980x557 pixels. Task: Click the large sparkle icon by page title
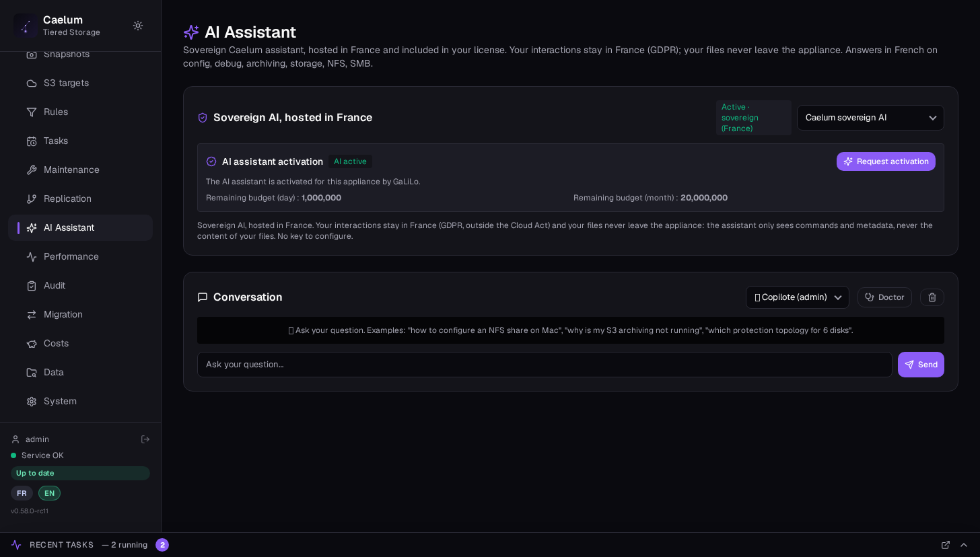coord(191,32)
